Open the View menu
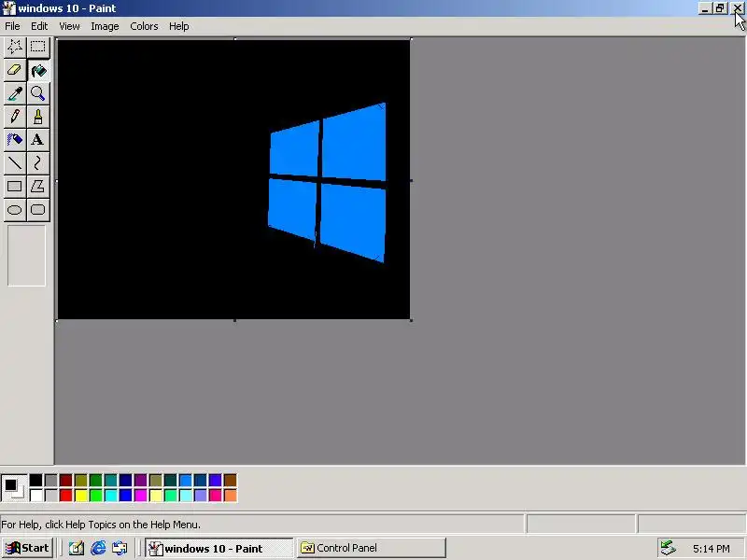 pyautogui.click(x=69, y=26)
